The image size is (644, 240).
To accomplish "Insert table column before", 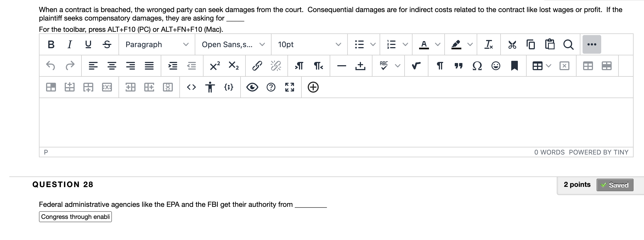I will click(131, 87).
